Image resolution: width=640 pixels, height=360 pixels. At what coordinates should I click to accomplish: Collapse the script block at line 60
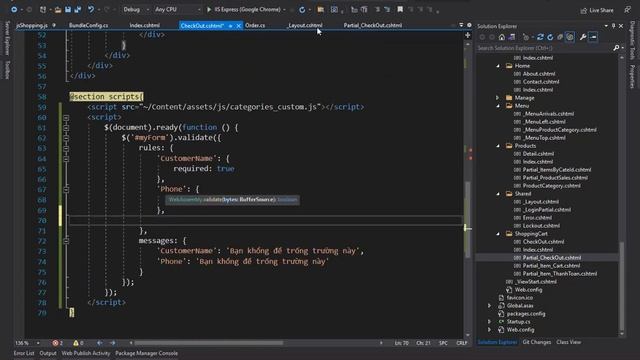pyautogui.click(x=66, y=118)
